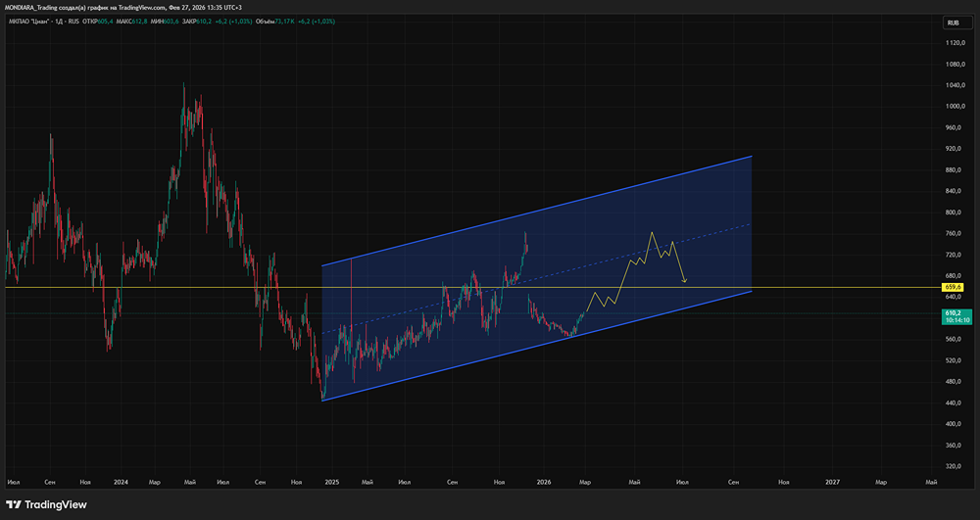Click the TradingView logo
980x520 pixels.
46,504
